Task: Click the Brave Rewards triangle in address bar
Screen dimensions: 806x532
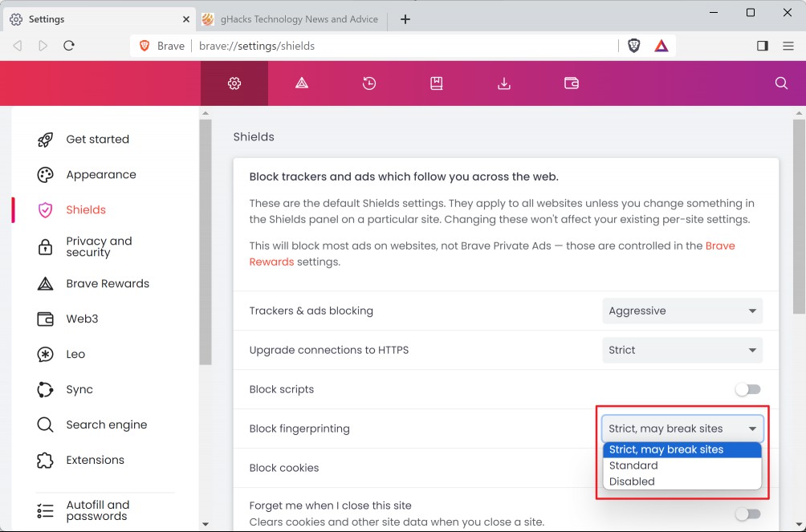Action: [x=661, y=46]
